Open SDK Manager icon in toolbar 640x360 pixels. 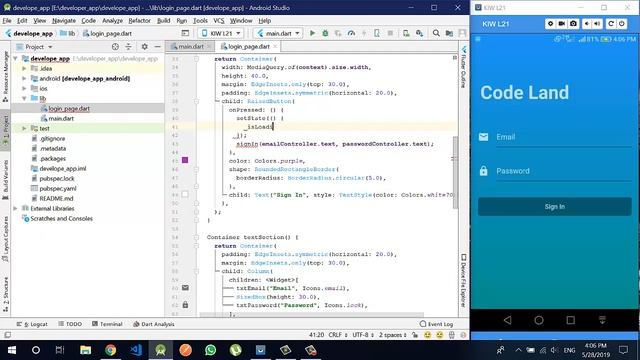419,33
